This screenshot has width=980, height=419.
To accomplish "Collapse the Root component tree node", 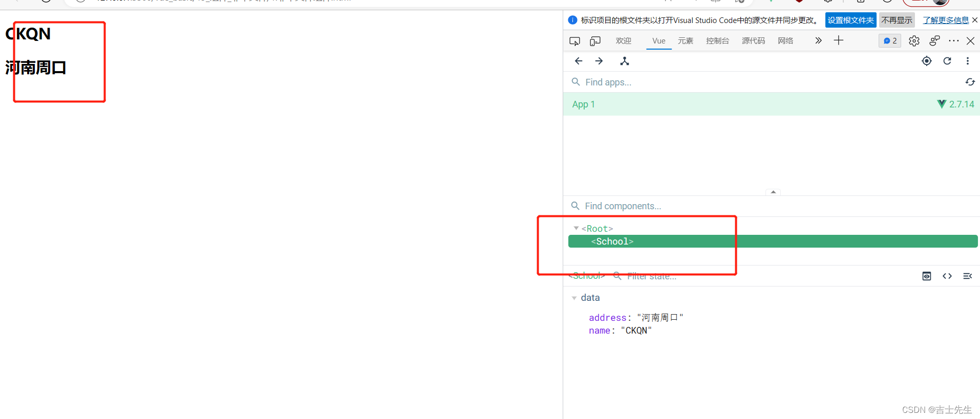I will pos(576,228).
